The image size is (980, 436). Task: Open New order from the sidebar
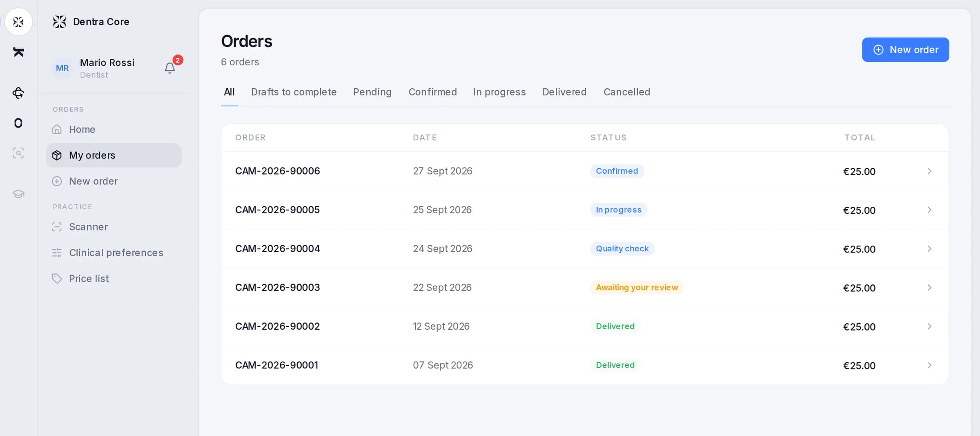[x=114, y=181]
